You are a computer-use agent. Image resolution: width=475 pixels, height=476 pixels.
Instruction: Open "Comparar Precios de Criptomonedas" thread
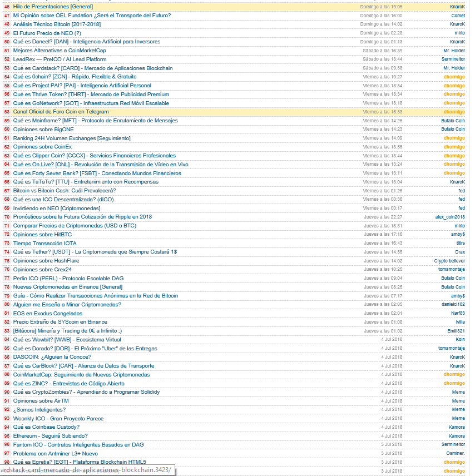75,226
